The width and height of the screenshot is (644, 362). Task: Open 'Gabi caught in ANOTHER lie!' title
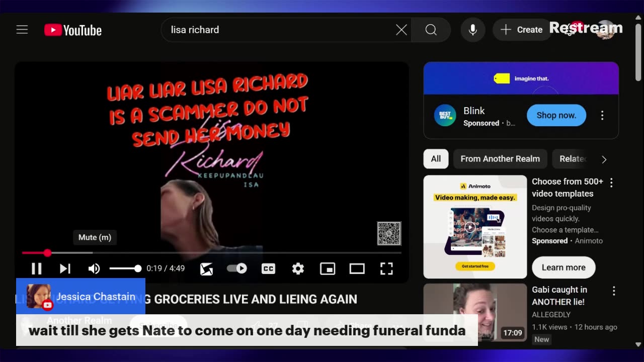[559, 296]
